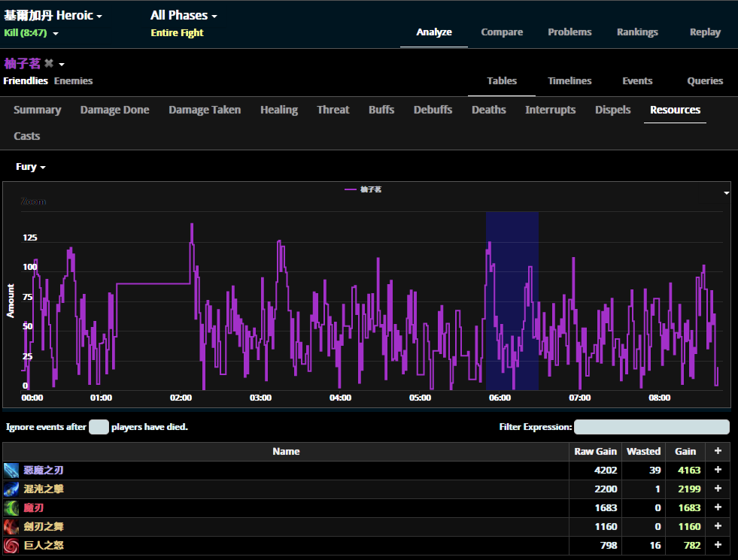This screenshot has height=560, width=738.
Task: Sort table by Raw Gain column
Action: (x=595, y=452)
